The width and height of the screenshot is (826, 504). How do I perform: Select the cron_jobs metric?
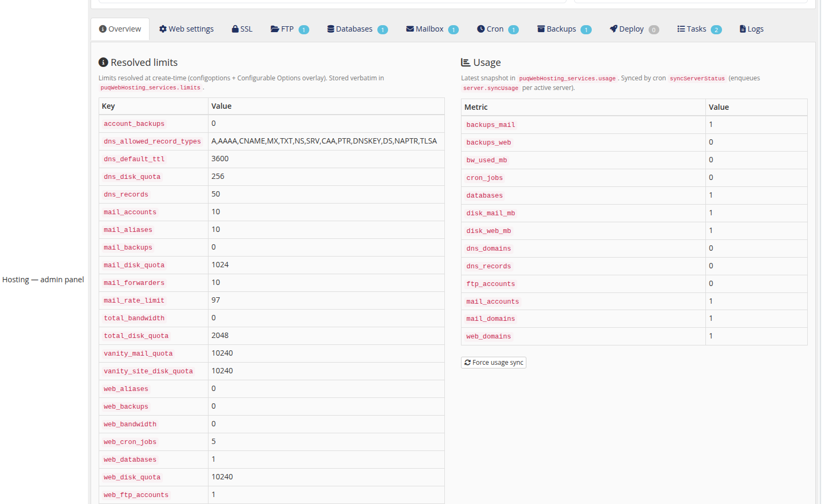(485, 178)
